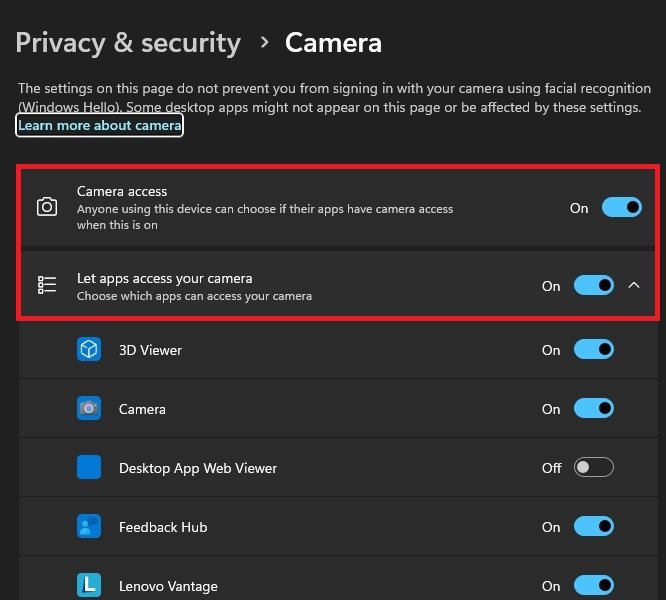Image resolution: width=666 pixels, height=600 pixels.
Task: Click the list icon beside Let apps access
Action: pyautogui.click(x=47, y=285)
